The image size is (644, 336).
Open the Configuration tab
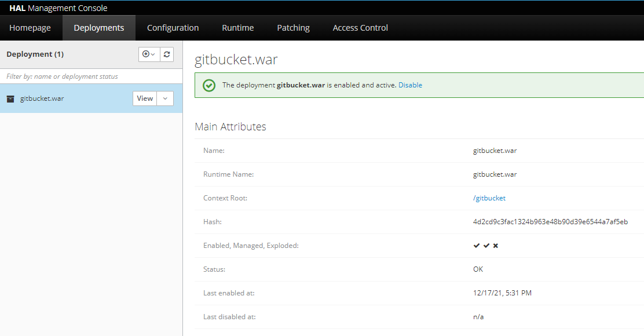pos(173,28)
